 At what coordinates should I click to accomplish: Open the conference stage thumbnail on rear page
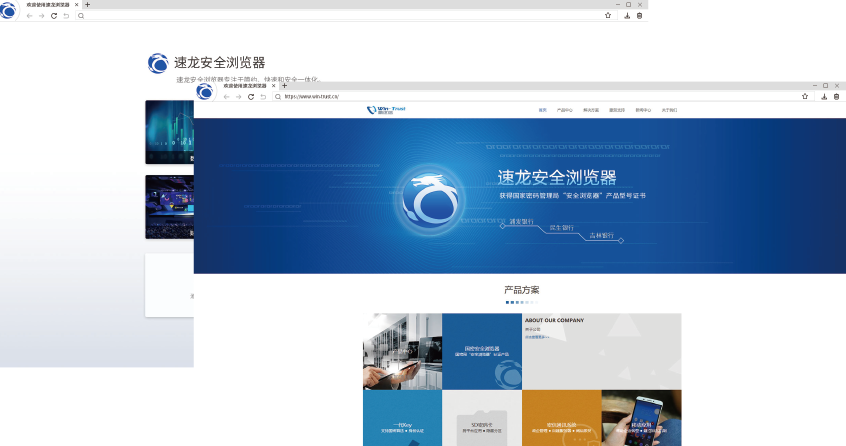pos(169,207)
